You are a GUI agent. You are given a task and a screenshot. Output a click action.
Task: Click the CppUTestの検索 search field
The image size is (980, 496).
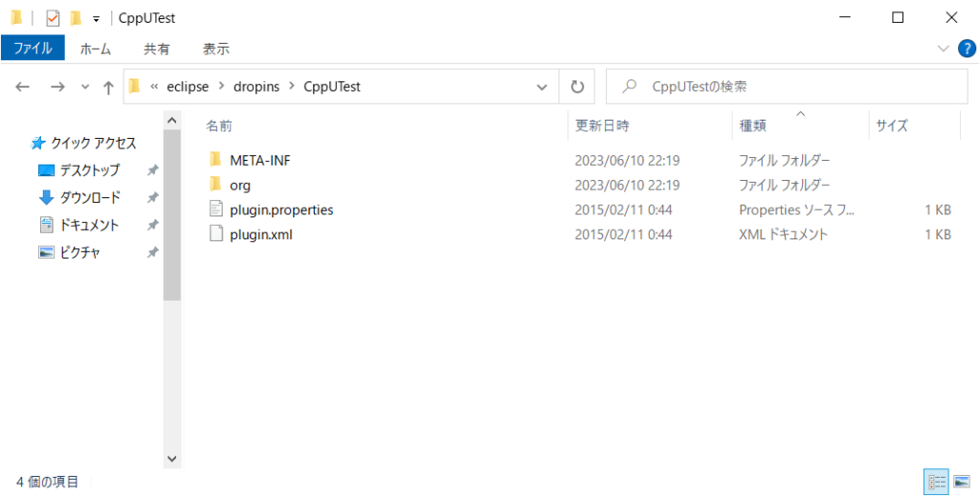(x=787, y=87)
